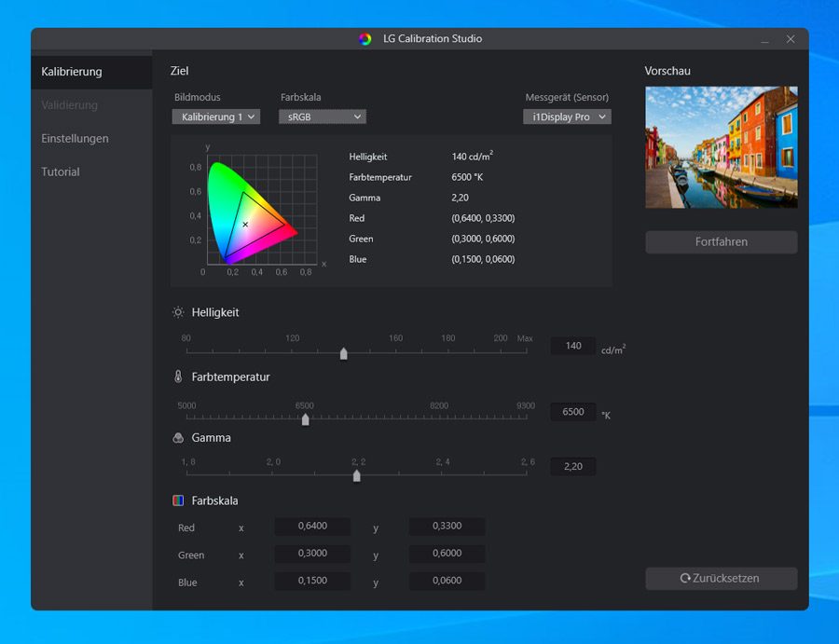Click the 140 cd/m² Helligkeit summary value
839x644 pixels.
click(x=472, y=157)
